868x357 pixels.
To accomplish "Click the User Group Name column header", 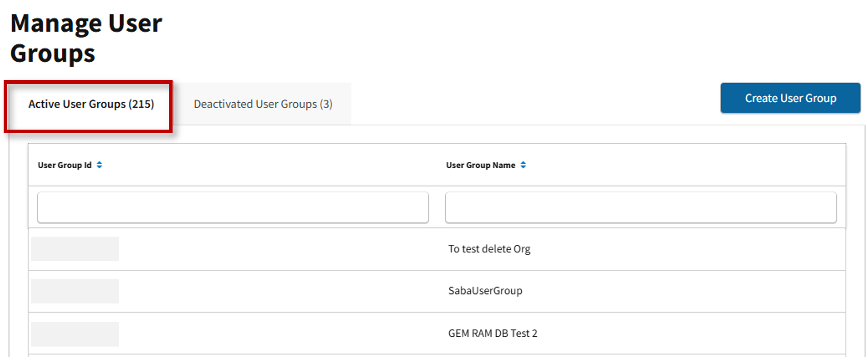I will pos(481,165).
